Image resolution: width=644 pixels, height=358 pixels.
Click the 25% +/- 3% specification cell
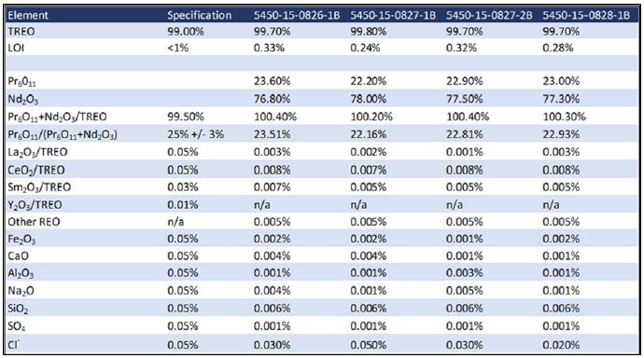195,134
